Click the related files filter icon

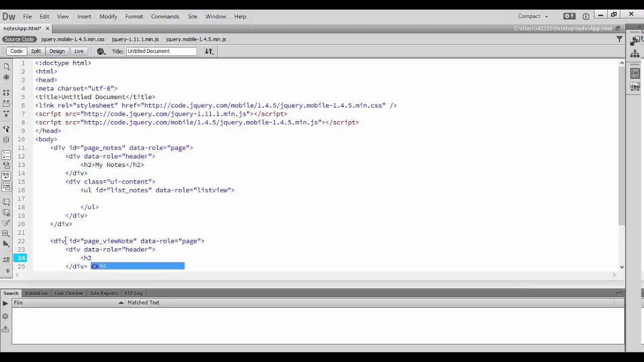pyautogui.click(x=619, y=39)
